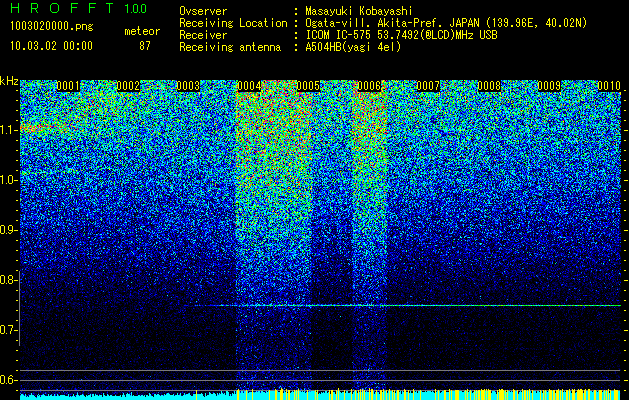Click the Ovserver label text
The image size is (629, 400).
coord(203,11)
